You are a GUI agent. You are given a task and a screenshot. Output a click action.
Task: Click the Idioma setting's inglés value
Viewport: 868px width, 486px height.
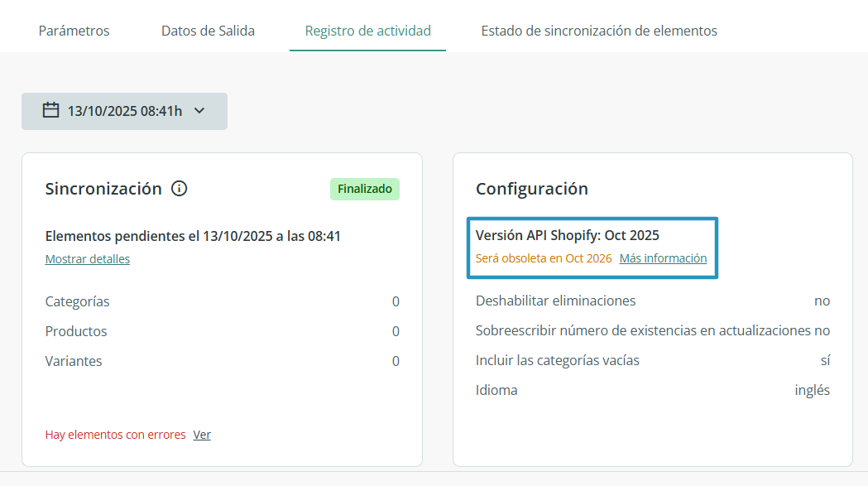pos(812,390)
